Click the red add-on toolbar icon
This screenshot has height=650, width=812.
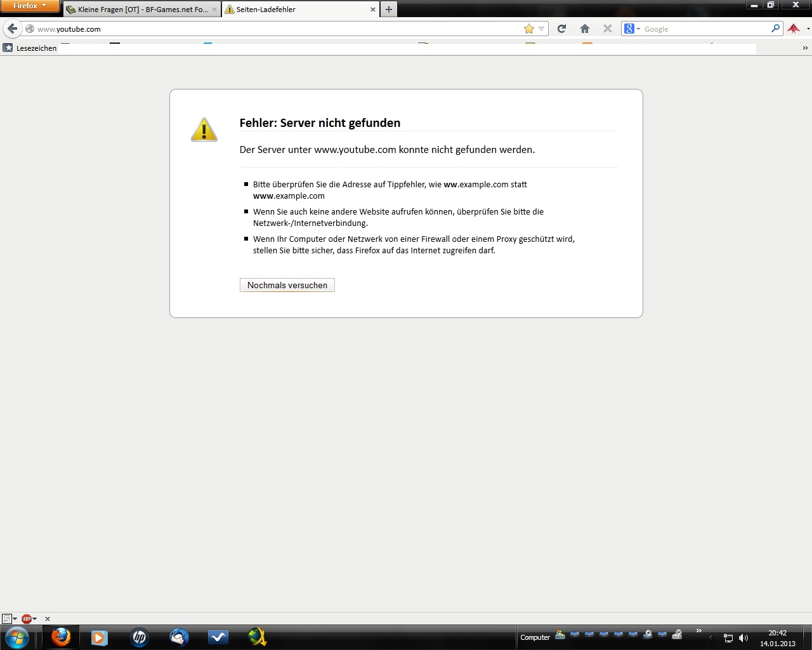[793, 29]
